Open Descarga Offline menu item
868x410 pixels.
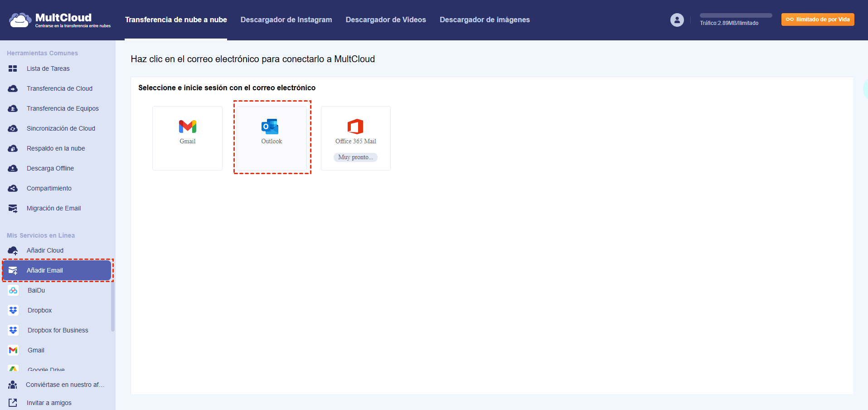tap(50, 168)
